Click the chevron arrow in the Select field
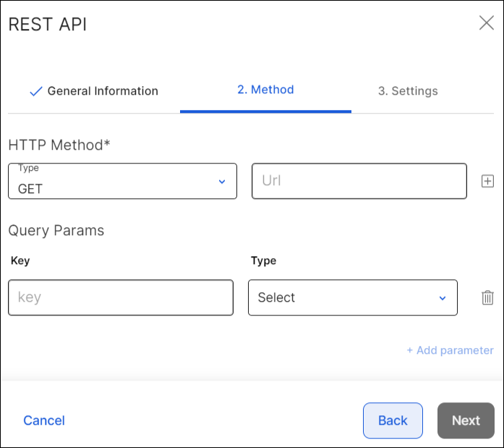The height and width of the screenshot is (448, 504). (x=443, y=298)
